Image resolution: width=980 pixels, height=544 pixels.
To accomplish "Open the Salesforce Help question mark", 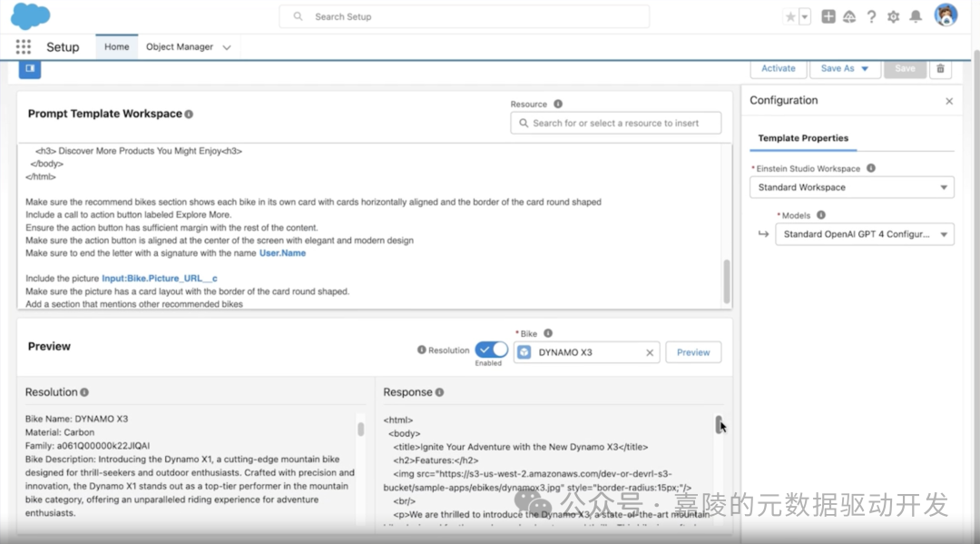I will [x=871, y=17].
